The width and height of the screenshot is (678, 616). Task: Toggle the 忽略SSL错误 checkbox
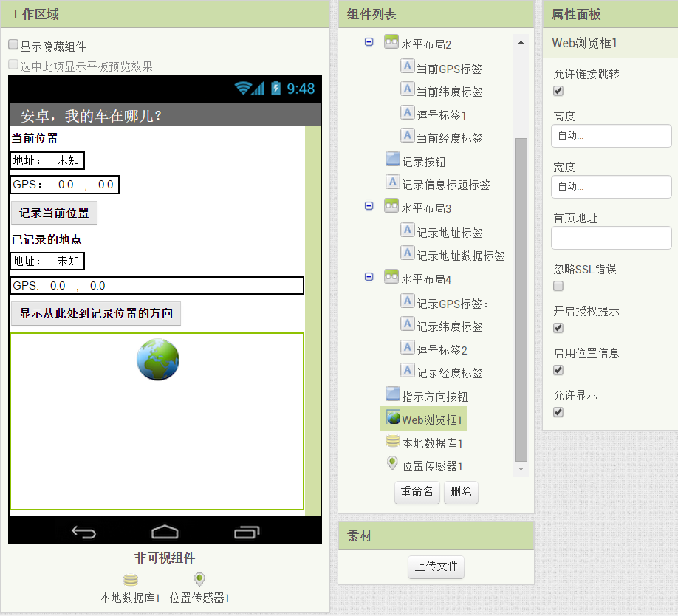coord(558,286)
